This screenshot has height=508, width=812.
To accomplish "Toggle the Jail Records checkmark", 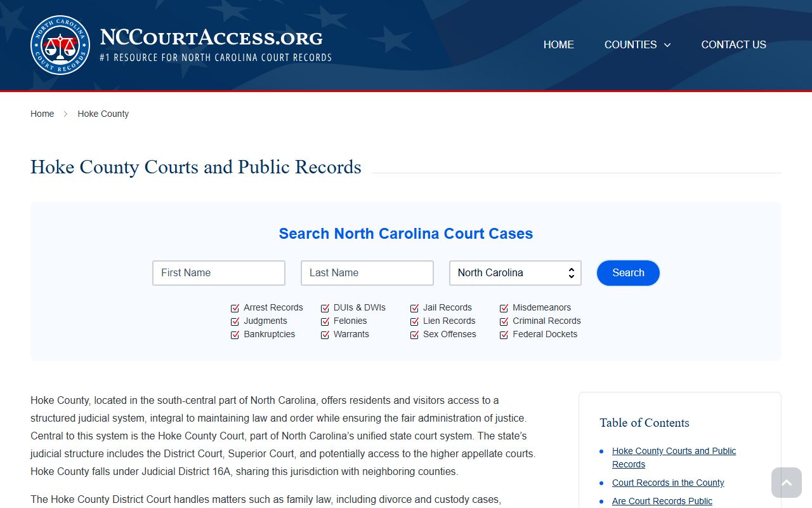I will 414,308.
